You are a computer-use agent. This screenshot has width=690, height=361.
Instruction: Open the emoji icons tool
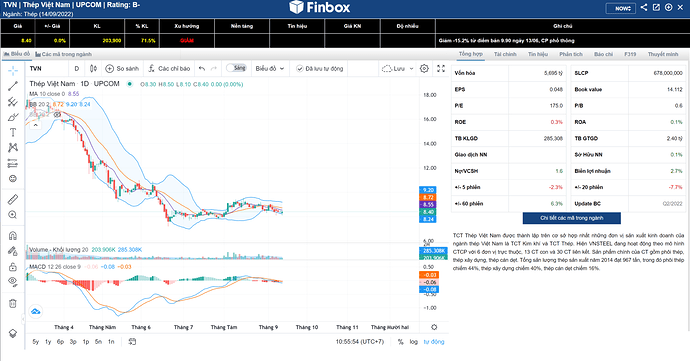pos(13,179)
